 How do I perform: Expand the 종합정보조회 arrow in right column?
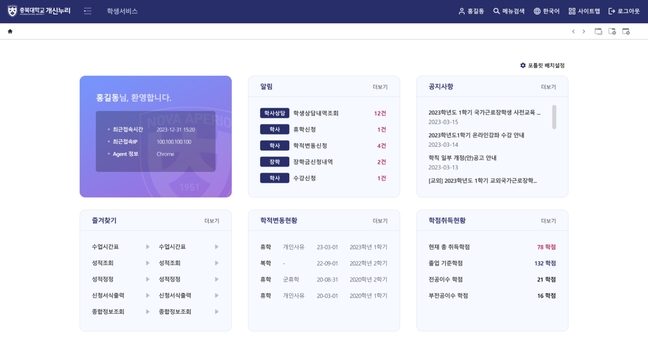217,312
